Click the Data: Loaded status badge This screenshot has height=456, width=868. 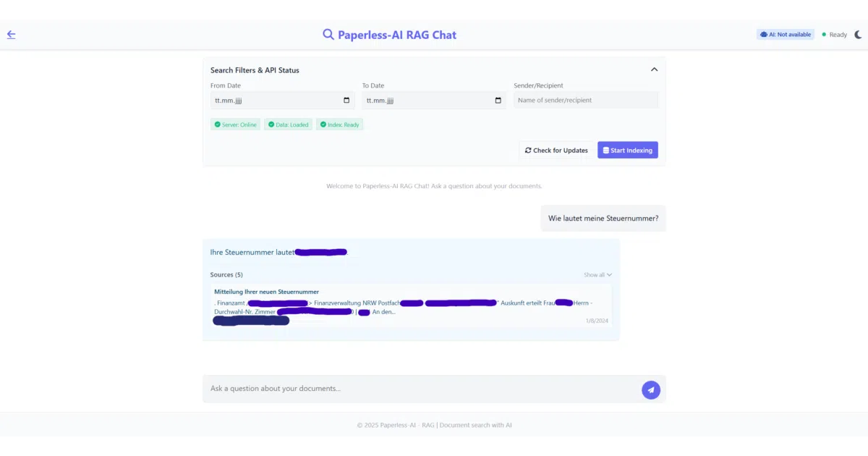click(x=288, y=124)
